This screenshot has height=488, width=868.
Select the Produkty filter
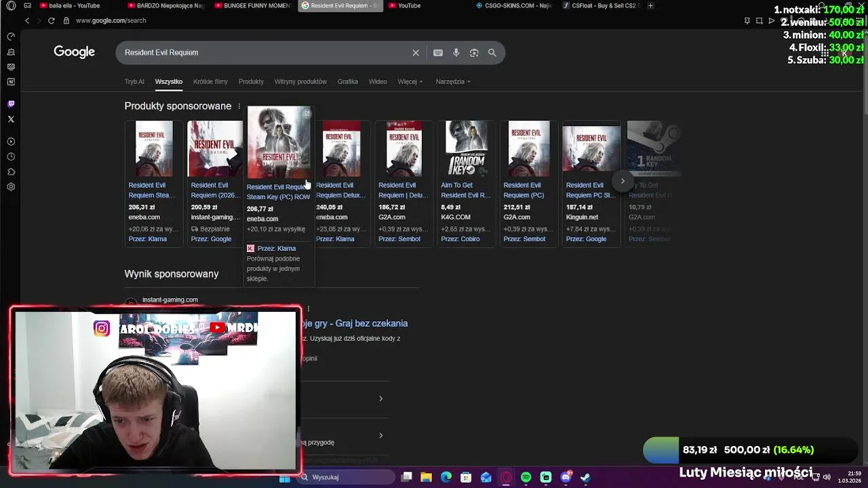coord(251,81)
